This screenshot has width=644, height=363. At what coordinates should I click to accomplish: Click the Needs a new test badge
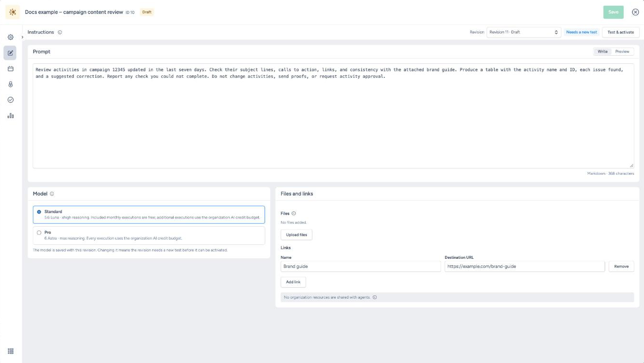click(582, 32)
